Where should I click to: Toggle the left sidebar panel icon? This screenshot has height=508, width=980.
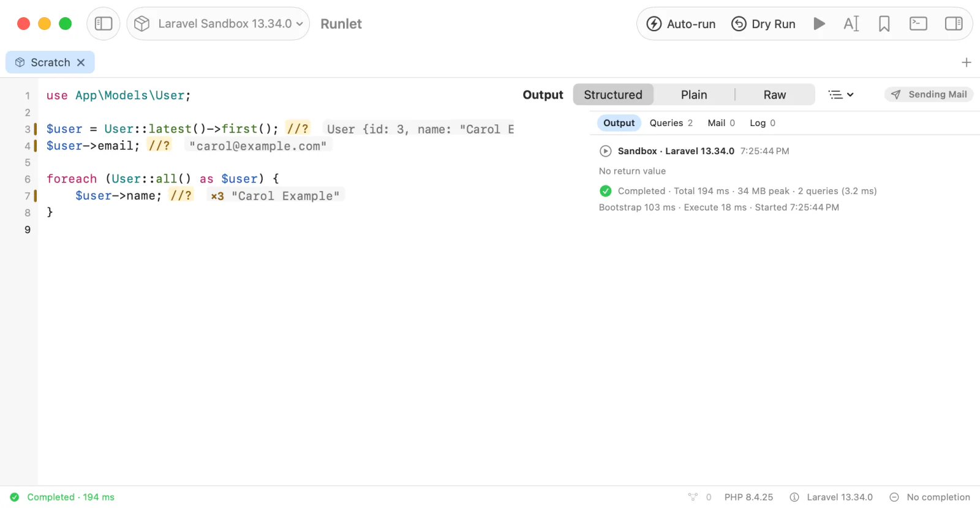(104, 24)
